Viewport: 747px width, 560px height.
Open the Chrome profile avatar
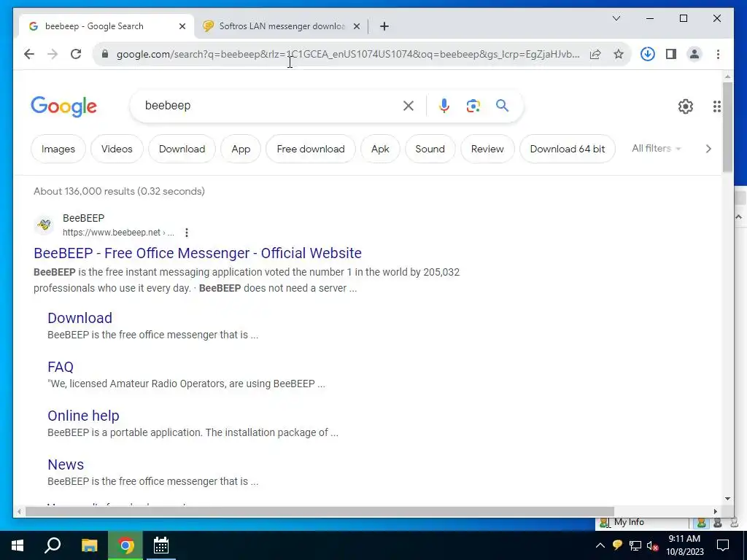pos(694,54)
